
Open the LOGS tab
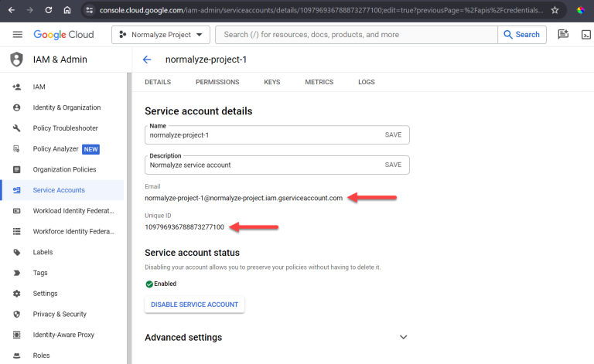pos(366,82)
